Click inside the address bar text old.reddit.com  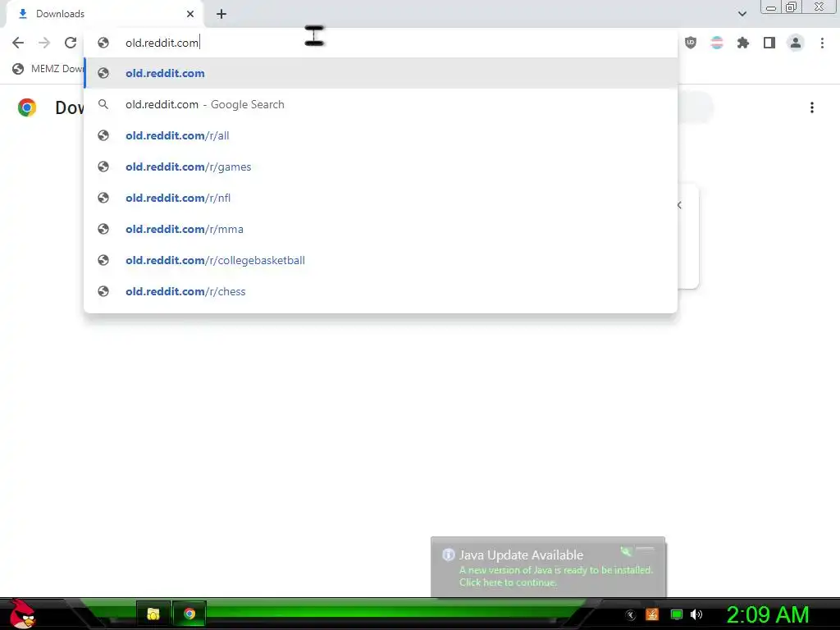coord(162,43)
